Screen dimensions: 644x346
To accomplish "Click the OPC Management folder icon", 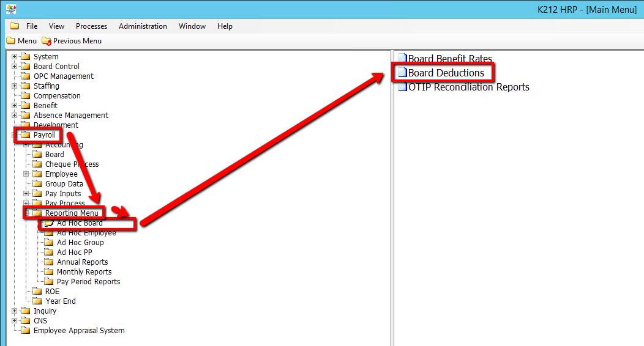I will 25,76.
